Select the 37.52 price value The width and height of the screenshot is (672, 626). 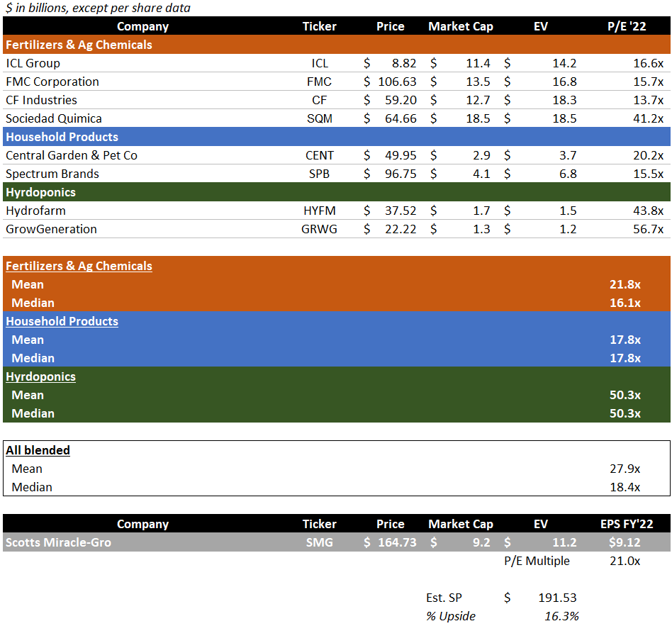(x=401, y=211)
